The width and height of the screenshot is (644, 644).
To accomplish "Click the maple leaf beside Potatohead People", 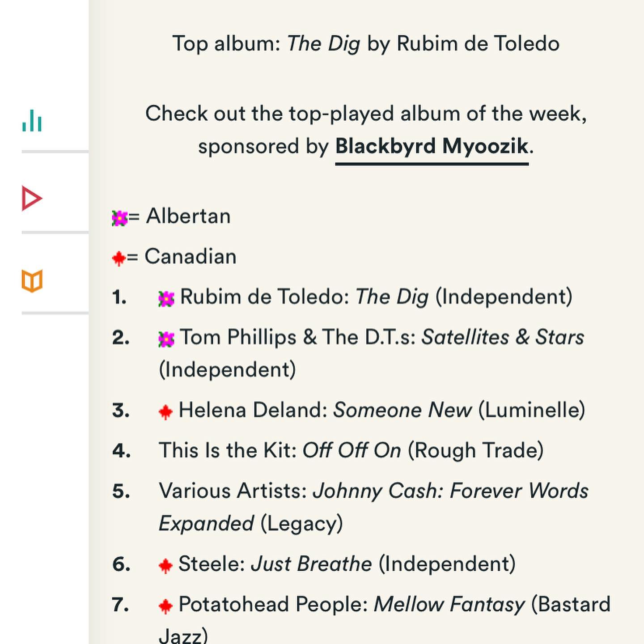I will (165, 606).
